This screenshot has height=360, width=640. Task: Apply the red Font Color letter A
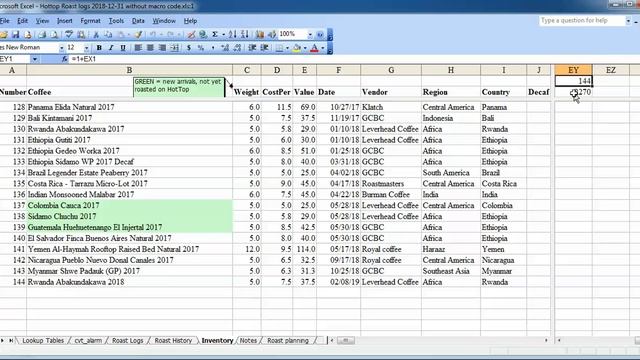click(314, 48)
